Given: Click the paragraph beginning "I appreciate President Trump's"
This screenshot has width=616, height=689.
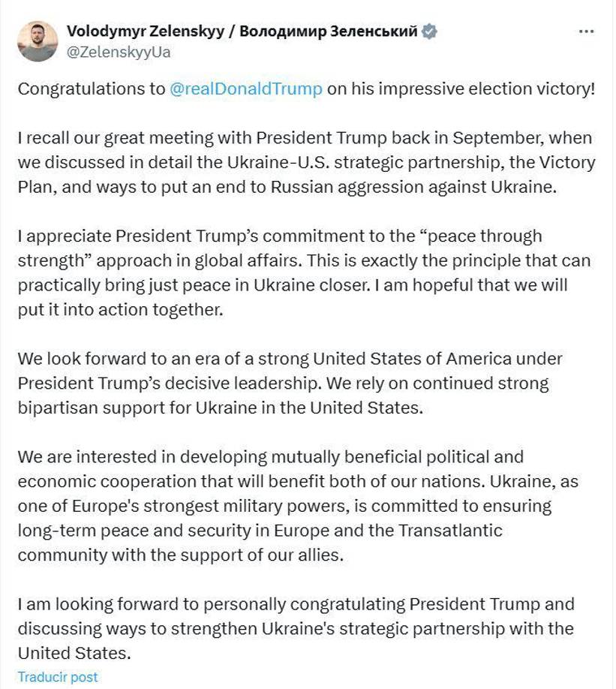Looking at the screenshot, I should coord(300,273).
